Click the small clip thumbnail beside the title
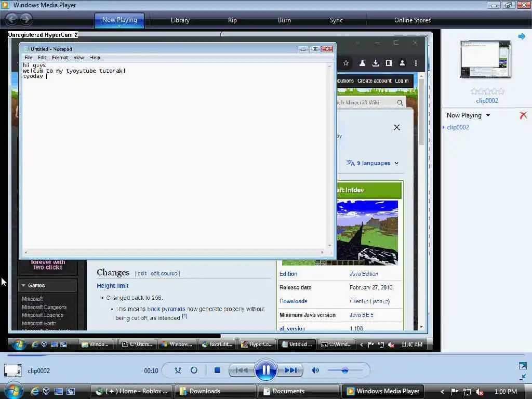Screen dimensions: 532x399 (x=13, y=370)
